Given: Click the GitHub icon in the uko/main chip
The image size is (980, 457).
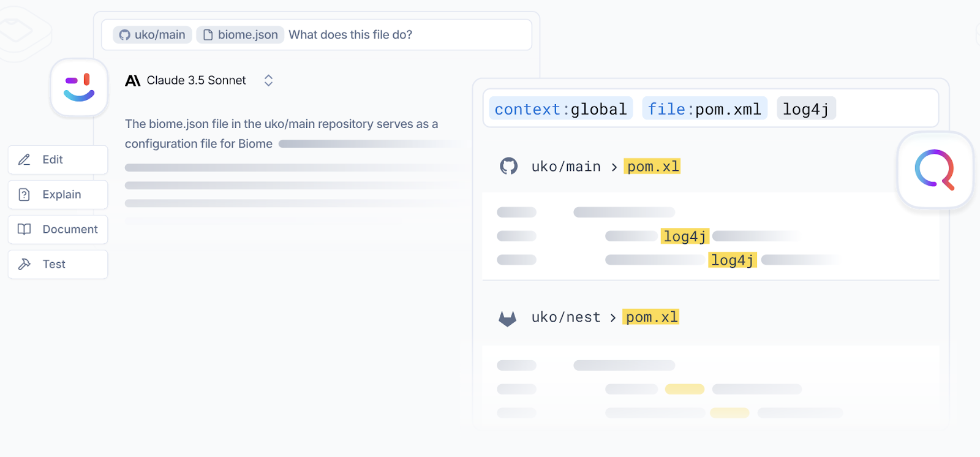Looking at the screenshot, I should (125, 35).
